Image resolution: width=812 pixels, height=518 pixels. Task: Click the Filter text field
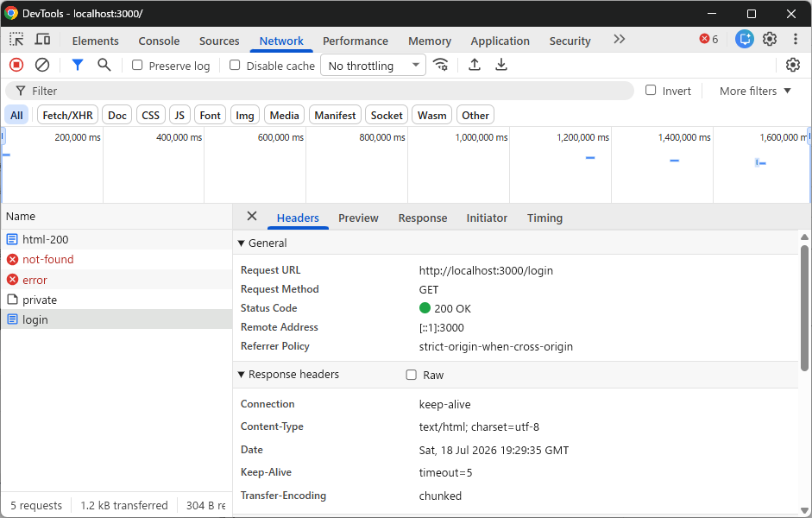(319, 92)
